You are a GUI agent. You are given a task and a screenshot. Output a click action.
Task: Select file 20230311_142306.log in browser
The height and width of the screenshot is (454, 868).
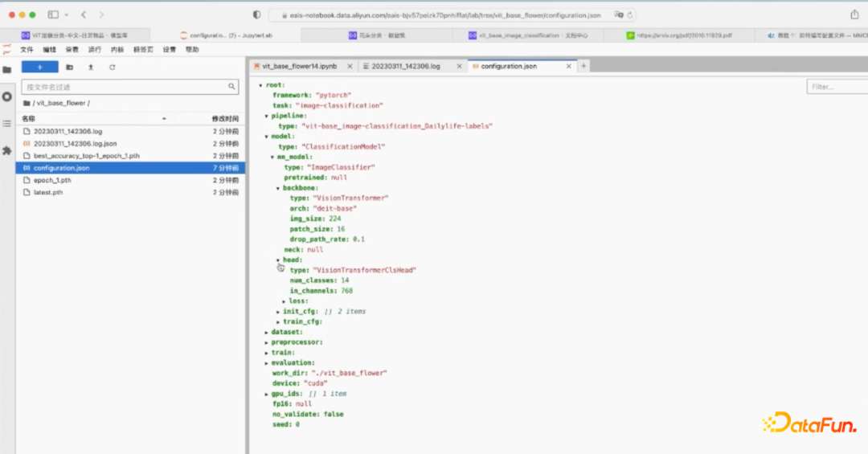[131, 131]
